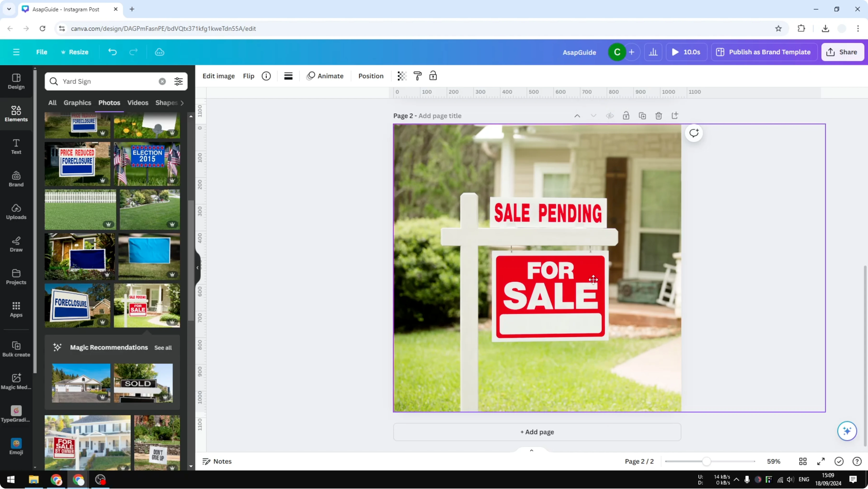Delete page 2 with trash icon

coord(658,116)
